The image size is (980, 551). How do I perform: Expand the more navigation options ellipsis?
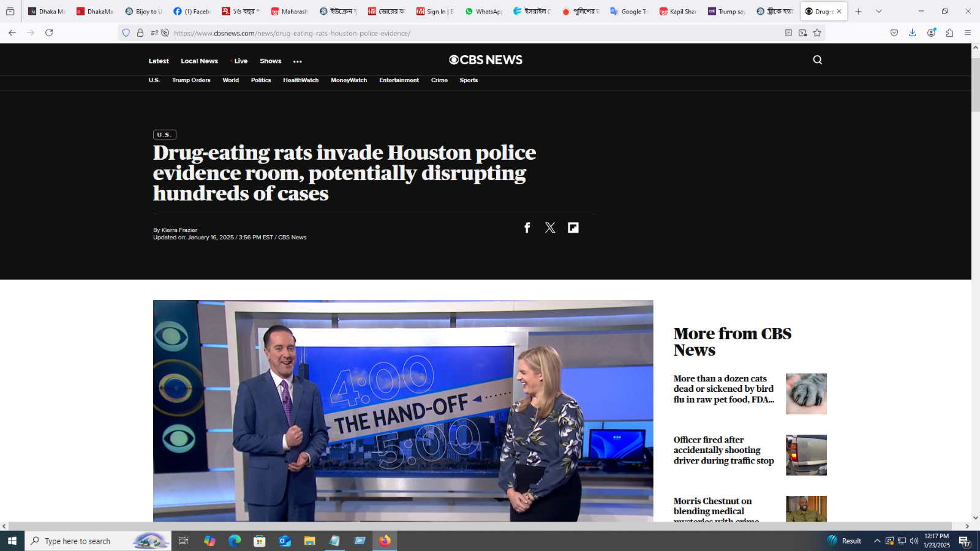pos(298,61)
